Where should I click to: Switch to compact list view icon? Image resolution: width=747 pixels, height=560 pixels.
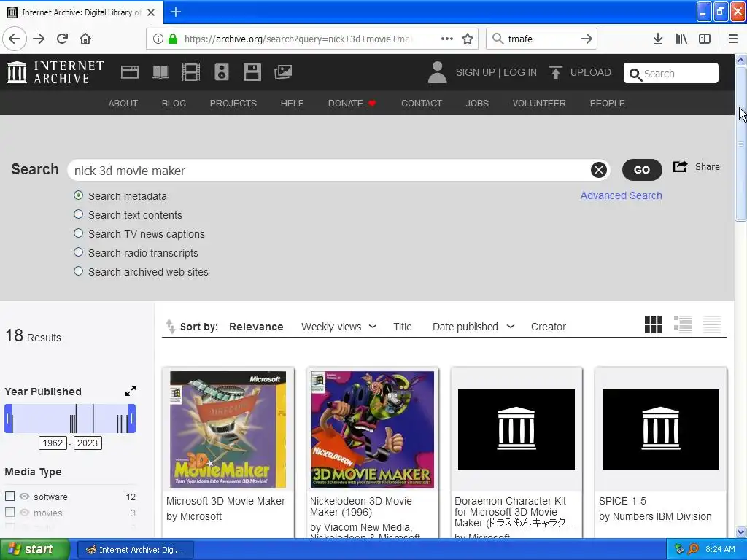click(x=712, y=324)
